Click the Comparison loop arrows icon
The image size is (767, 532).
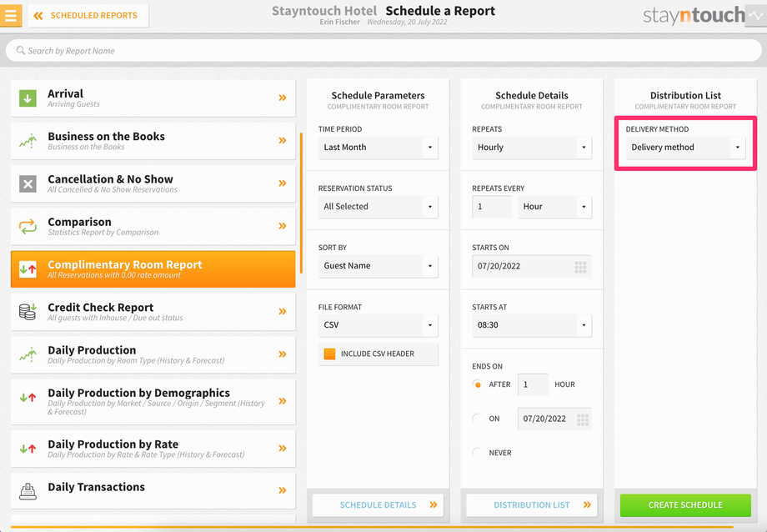(x=28, y=226)
